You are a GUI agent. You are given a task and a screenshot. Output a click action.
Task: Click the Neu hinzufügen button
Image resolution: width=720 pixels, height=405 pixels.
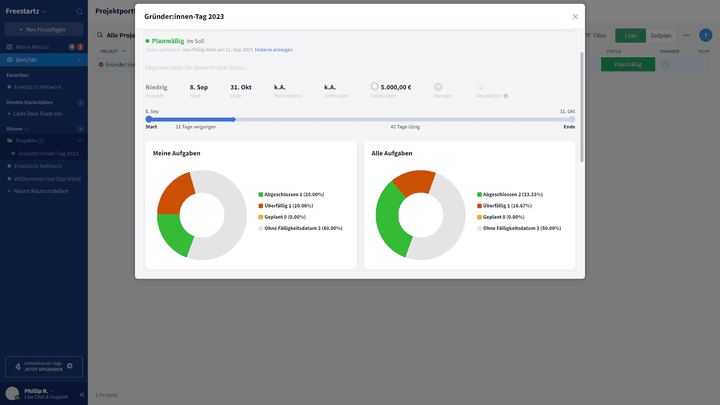coord(43,29)
